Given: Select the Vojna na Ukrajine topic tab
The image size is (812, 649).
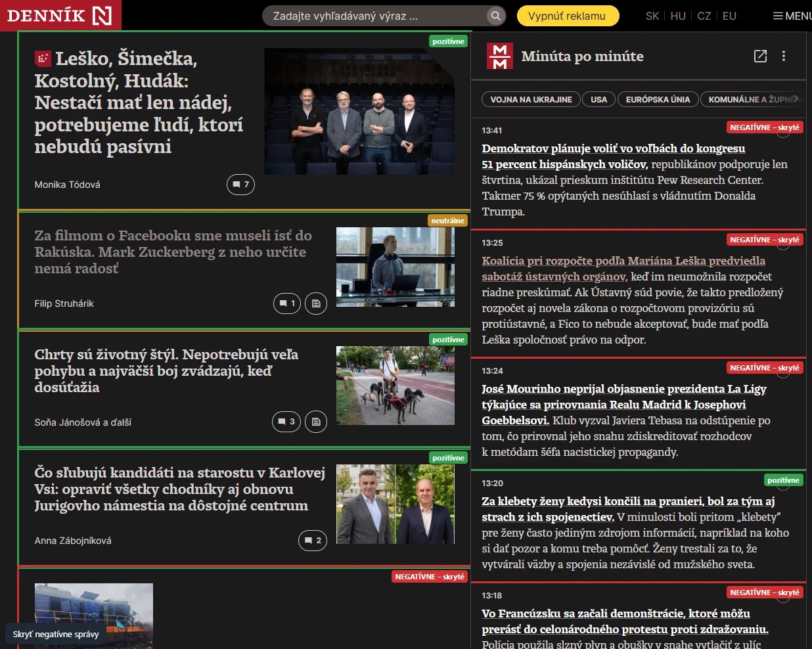Looking at the screenshot, I should click(531, 99).
